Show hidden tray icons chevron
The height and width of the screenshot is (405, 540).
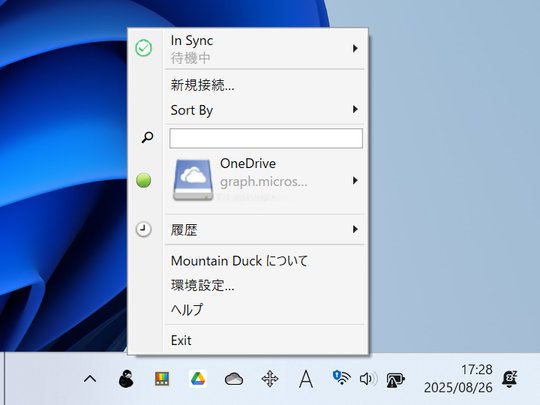pyautogui.click(x=90, y=379)
